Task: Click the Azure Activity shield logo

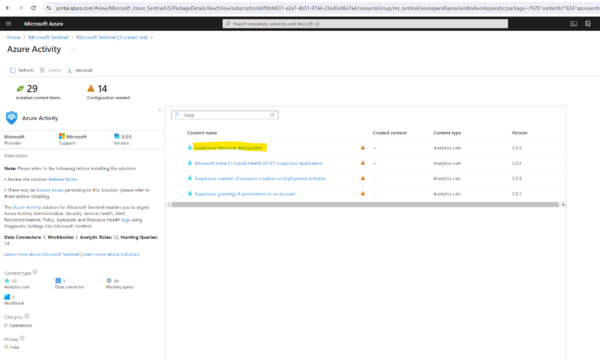Action: point(11,118)
